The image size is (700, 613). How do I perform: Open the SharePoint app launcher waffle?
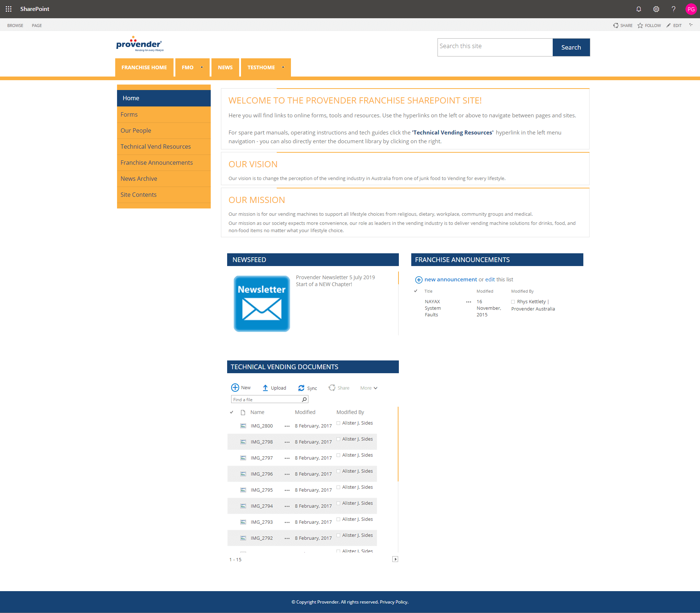pyautogui.click(x=8, y=9)
